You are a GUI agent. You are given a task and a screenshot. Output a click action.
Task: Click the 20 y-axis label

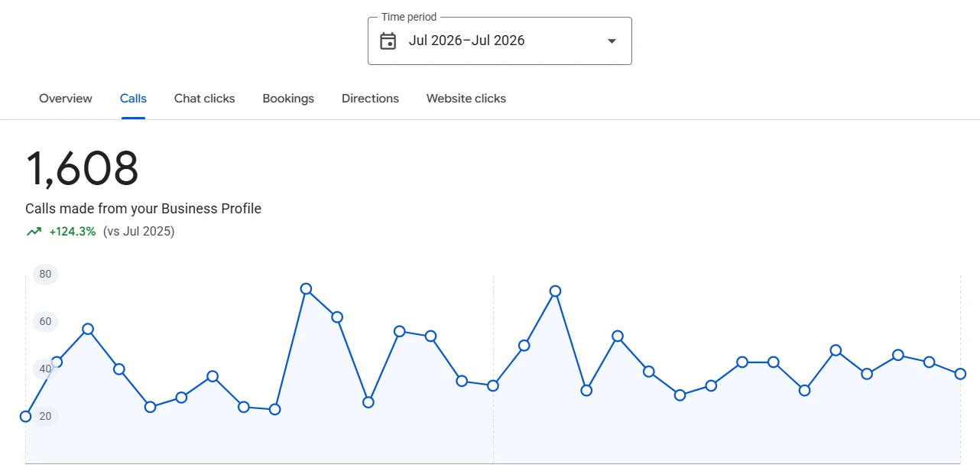pyautogui.click(x=45, y=417)
